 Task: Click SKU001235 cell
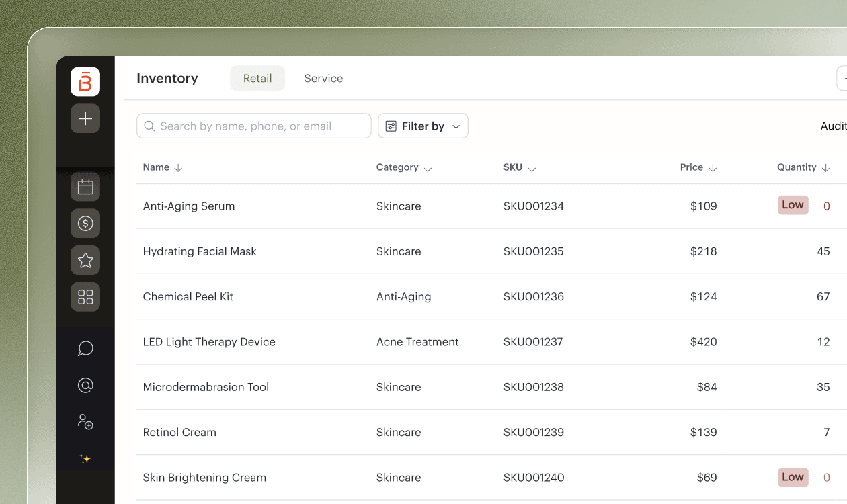(x=534, y=251)
